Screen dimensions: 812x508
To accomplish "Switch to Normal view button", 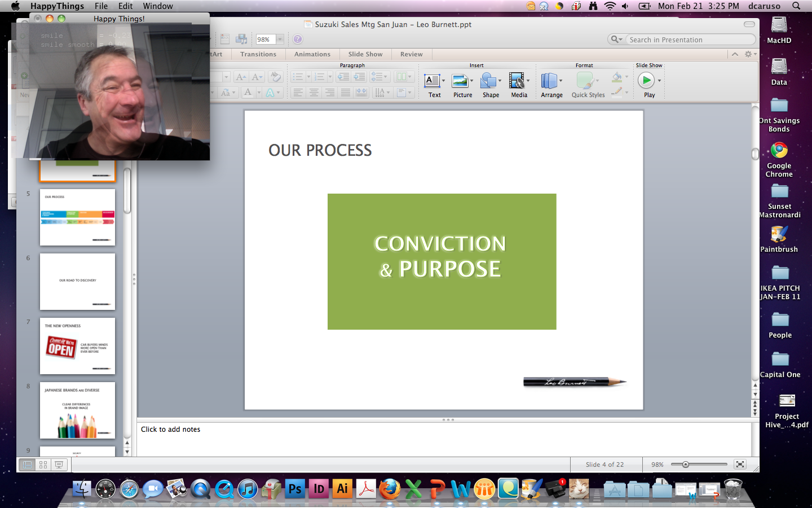I will pyautogui.click(x=27, y=465).
